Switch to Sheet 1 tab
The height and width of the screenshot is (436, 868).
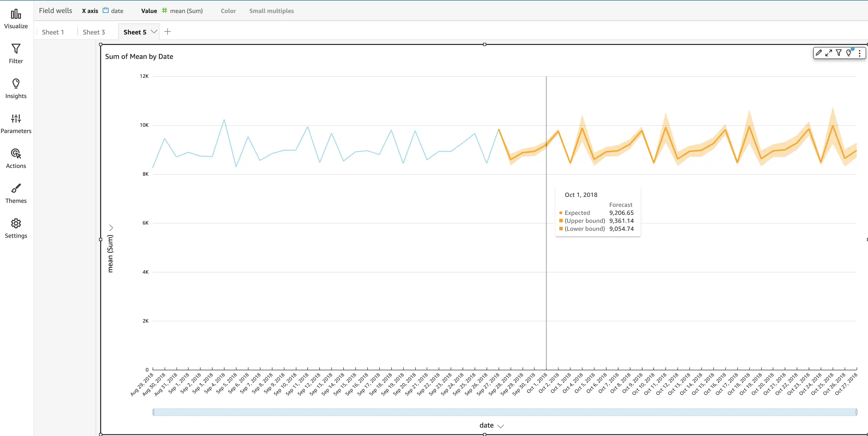point(53,32)
